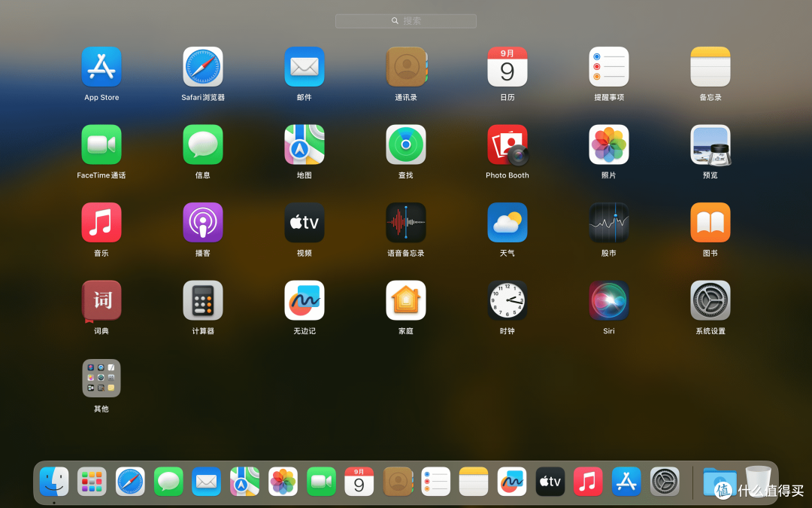Viewport: 812px width, 508px height.
Task: Launch Photo Booth
Action: pos(507,144)
